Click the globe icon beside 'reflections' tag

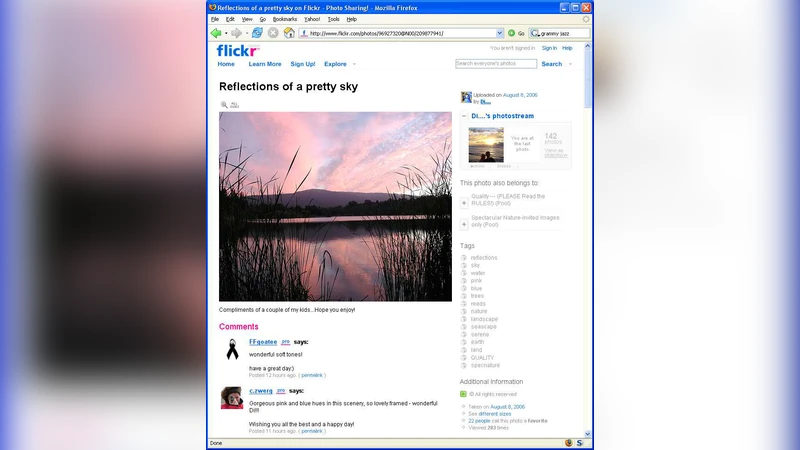(464, 258)
